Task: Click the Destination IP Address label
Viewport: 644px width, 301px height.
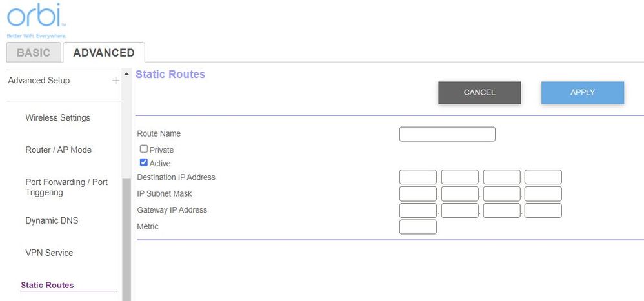Action: point(176,177)
